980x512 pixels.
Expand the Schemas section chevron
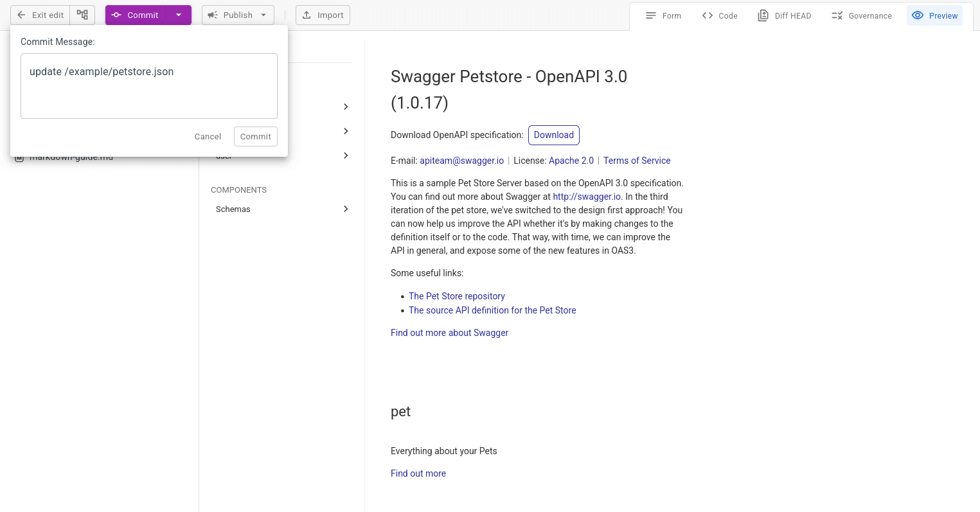[346, 209]
